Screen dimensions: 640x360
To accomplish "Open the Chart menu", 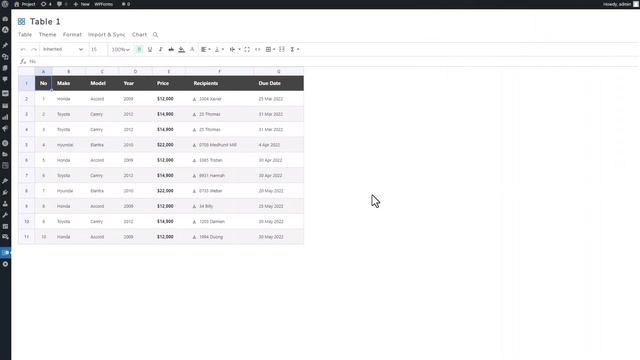I will click(x=139, y=35).
